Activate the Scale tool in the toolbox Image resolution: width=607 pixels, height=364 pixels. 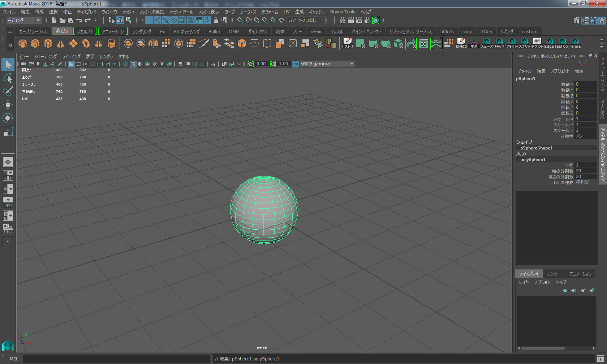8,131
